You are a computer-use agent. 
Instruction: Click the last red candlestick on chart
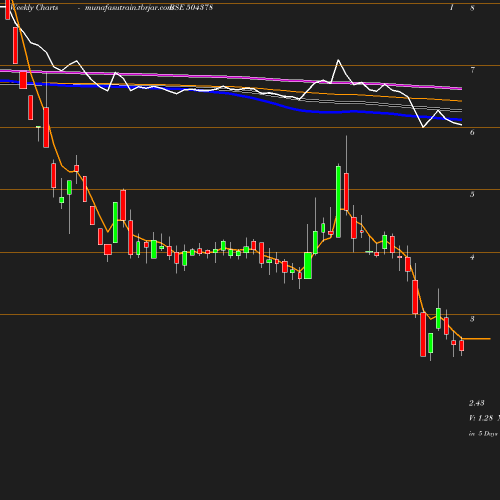462,345
